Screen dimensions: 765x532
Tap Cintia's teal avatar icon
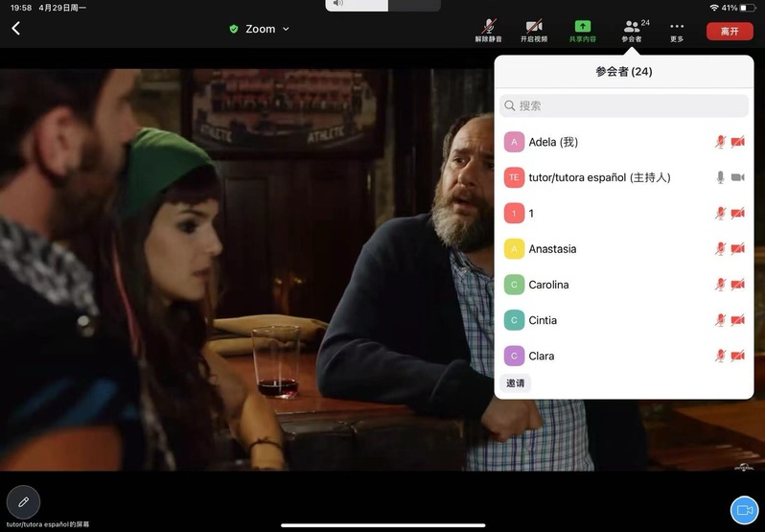[514, 320]
